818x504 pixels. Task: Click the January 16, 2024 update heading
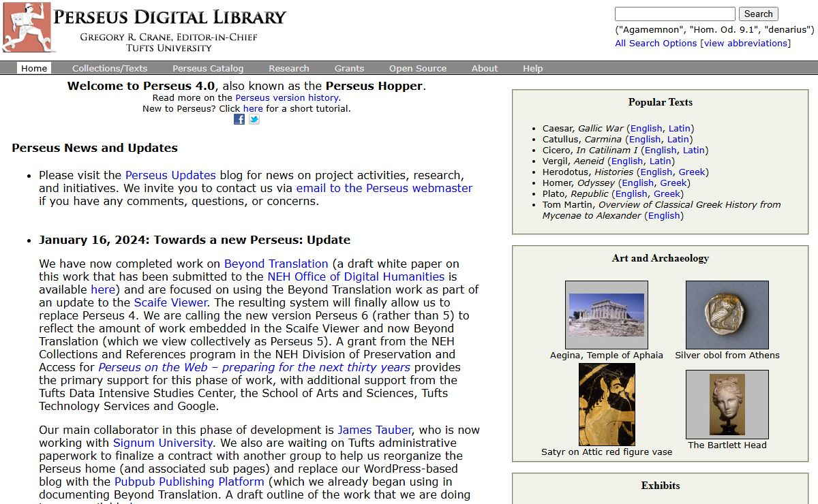click(194, 240)
